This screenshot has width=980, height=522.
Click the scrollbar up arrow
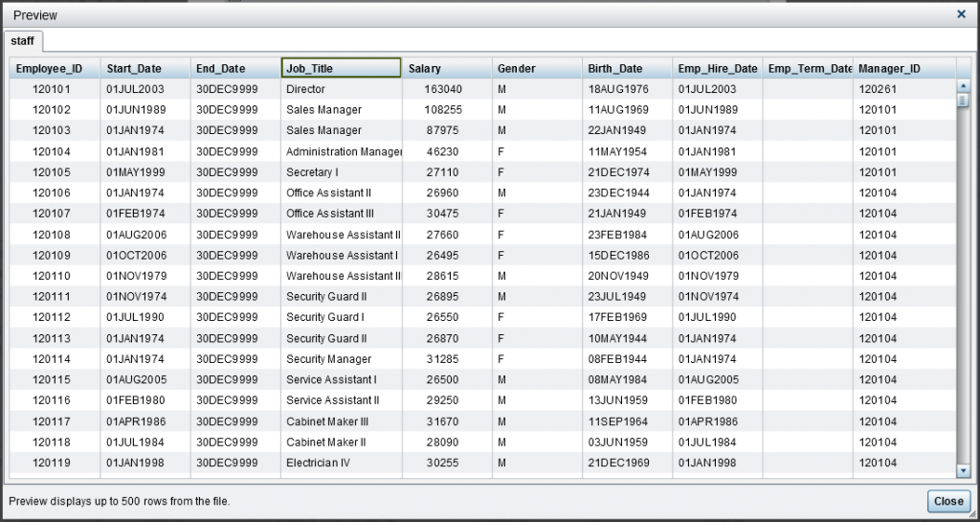tap(963, 87)
